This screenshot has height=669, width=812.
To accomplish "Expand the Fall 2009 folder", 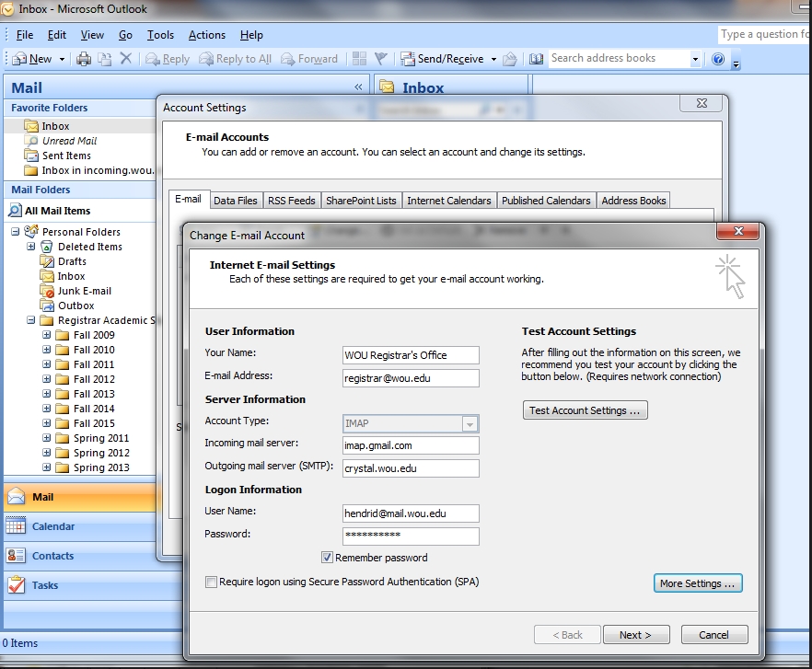I will tap(47, 335).
